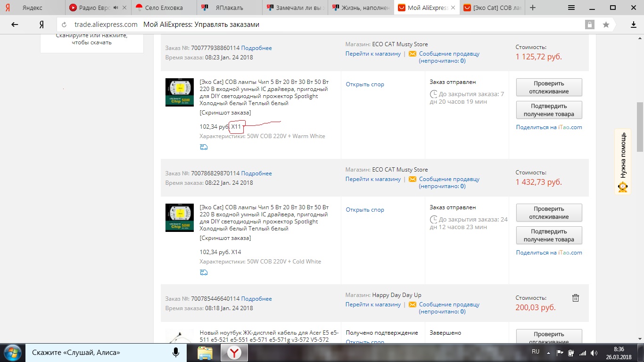Open Подробнее for order 700777938860114
The image size is (644, 362).
pyautogui.click(x=256, y=48)
